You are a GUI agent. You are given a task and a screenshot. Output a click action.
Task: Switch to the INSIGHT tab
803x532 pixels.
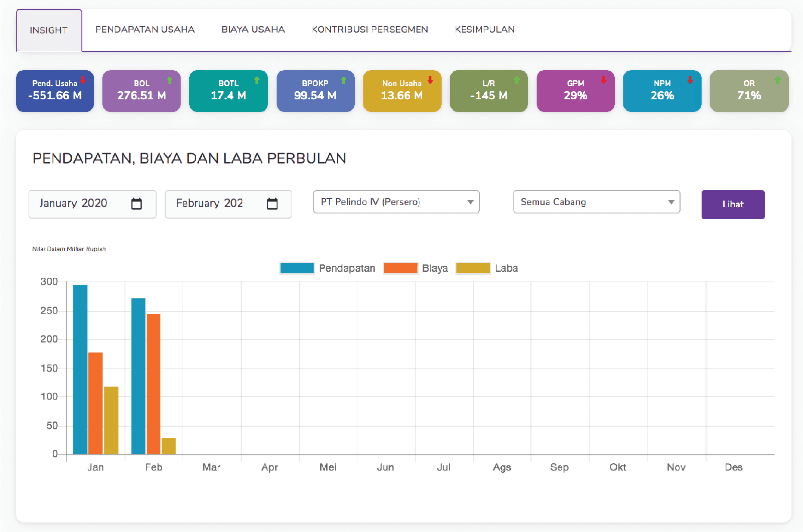point(49,31)
